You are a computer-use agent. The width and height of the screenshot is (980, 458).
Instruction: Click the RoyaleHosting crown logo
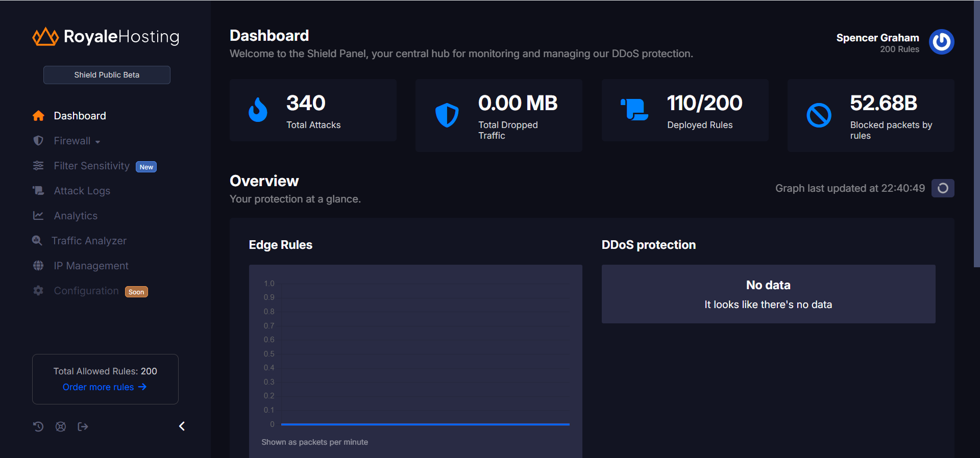coord(45,37)
